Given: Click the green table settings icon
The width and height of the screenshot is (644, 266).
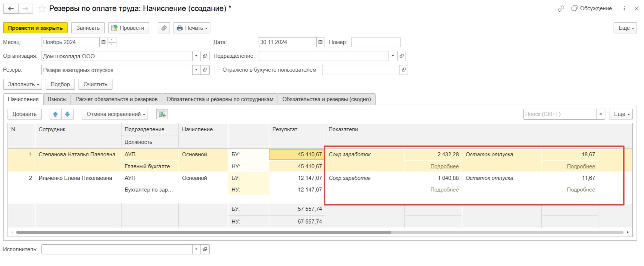Looking at the screenshot, I should [x=162, y=114].
